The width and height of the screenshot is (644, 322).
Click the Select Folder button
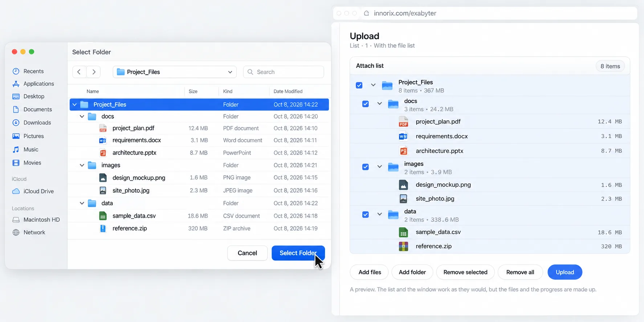[298, 253]
